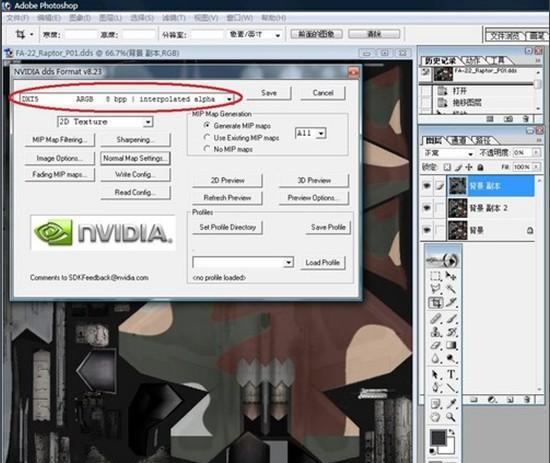Viewport: 550px width, 463px height.
Task: Click Save in NVIDIA dds dialog
Action: [269, 93]
